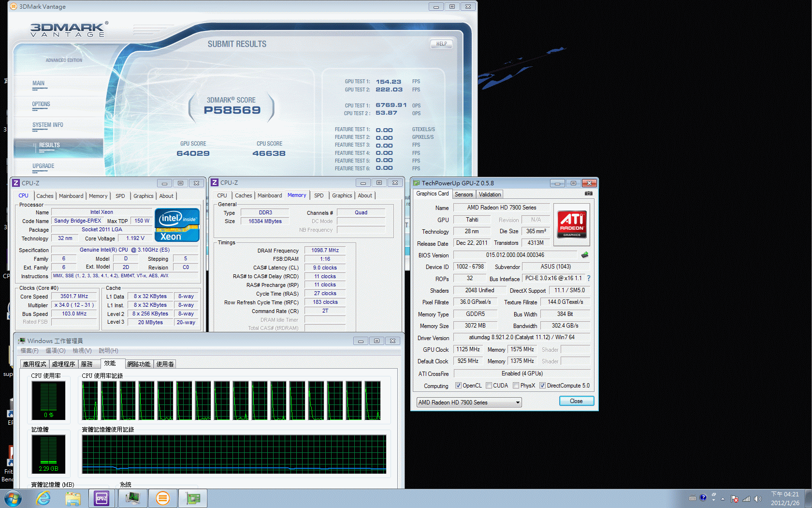
Task: Click the BIOS Version field 015.012.000.004.000346
Action: point(515,255)
